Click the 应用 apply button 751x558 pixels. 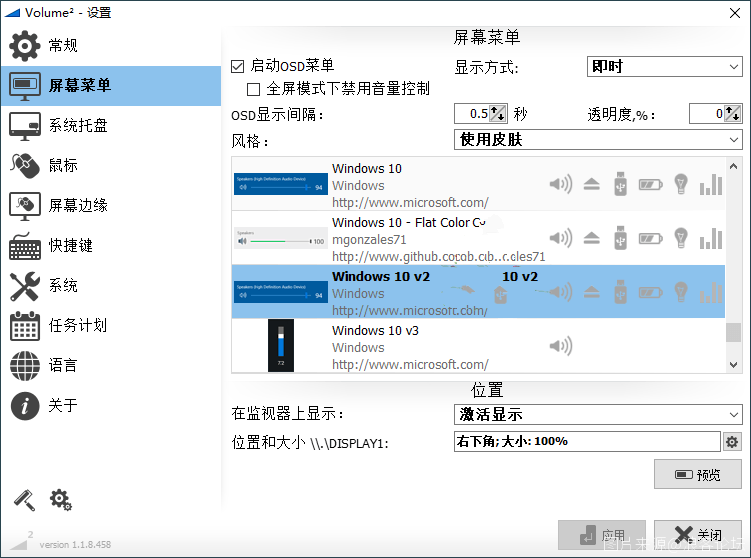(602, 535)
